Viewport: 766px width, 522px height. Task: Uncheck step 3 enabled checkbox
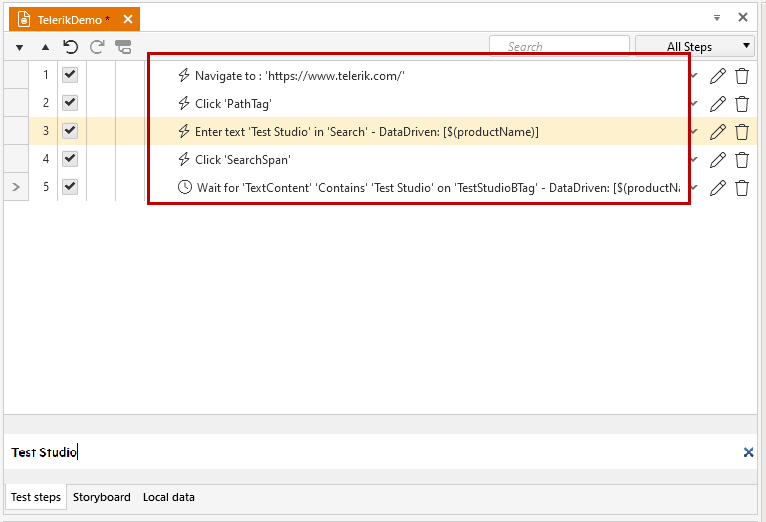pyautogui.click(x=70, y=130)
